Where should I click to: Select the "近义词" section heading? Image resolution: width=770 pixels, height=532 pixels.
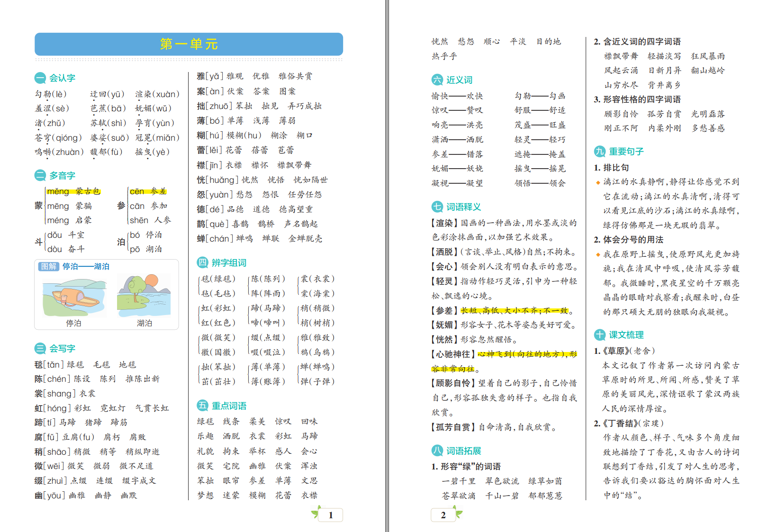(x=452, y=80)
